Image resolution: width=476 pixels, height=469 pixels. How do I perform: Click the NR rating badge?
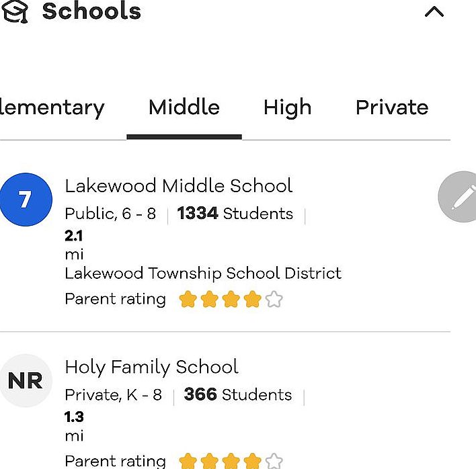(26, 380)
